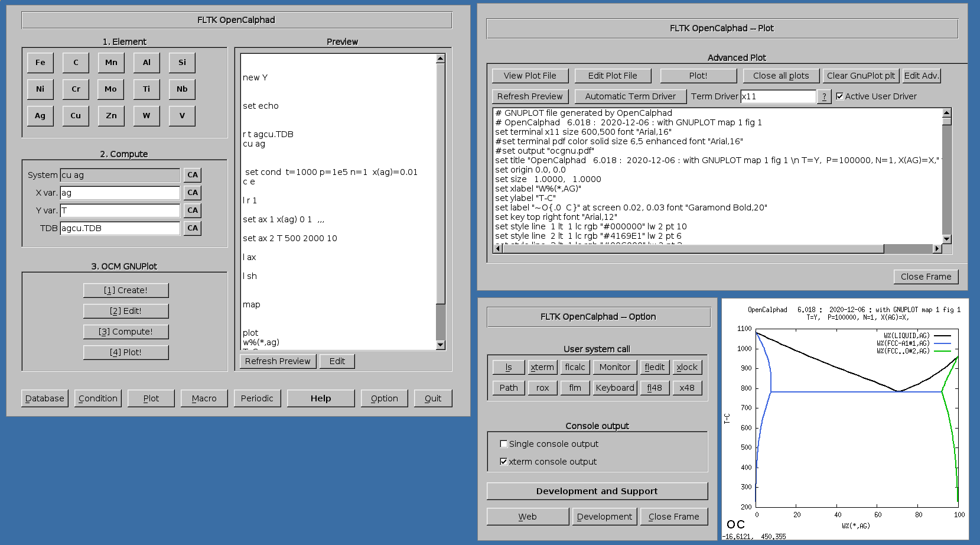Click the Edit button under Preview
The width and height of the screenshot is (980, 545).
coord(337,361)
